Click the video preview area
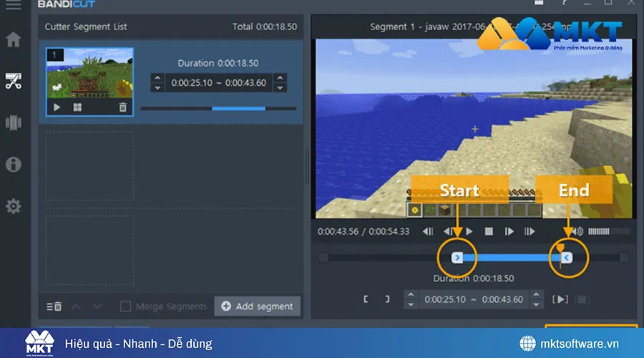Image resolution: width=644 pixels, height=358 pixels. pyautogui.click(x=474, y=129)
